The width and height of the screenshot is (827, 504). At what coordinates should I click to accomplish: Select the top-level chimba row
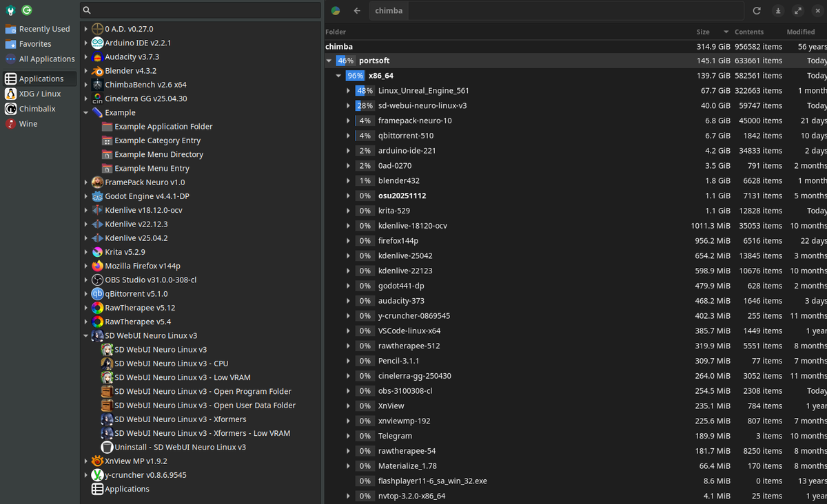click(x=575, y=46)
